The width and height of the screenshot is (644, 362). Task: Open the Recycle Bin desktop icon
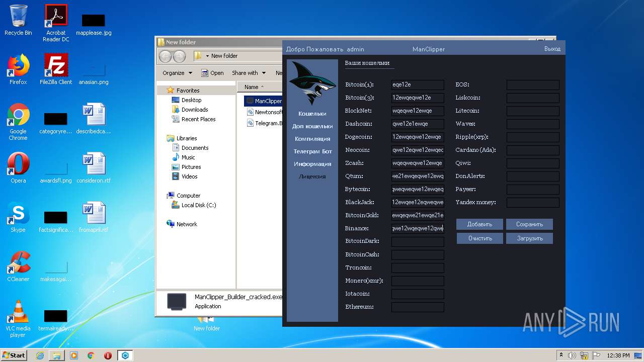click(x=18, y=20)
